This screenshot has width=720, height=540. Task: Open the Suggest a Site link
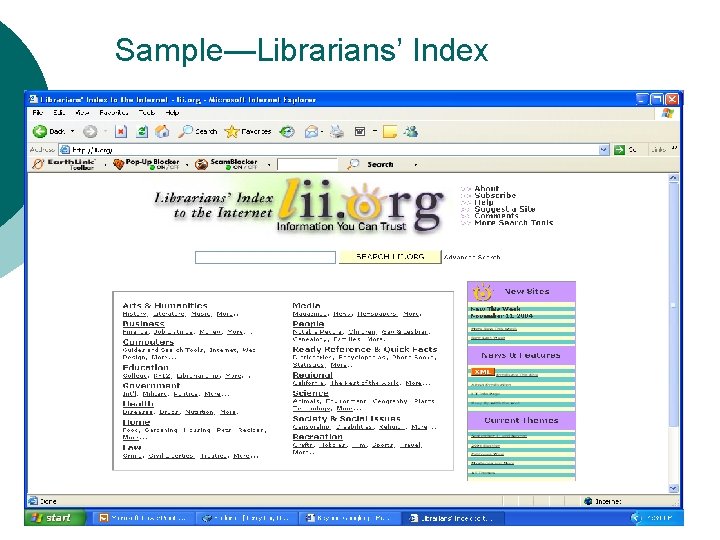[x=505, y=209]
